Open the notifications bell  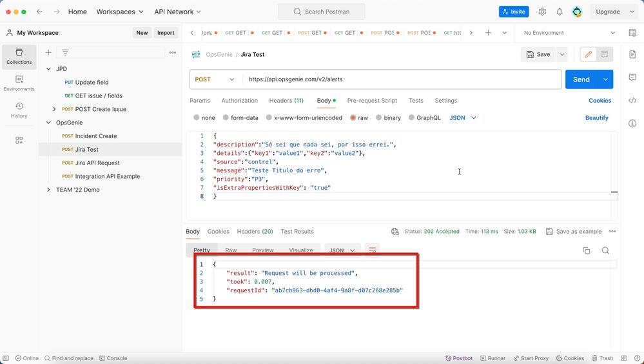coord(560,12)
